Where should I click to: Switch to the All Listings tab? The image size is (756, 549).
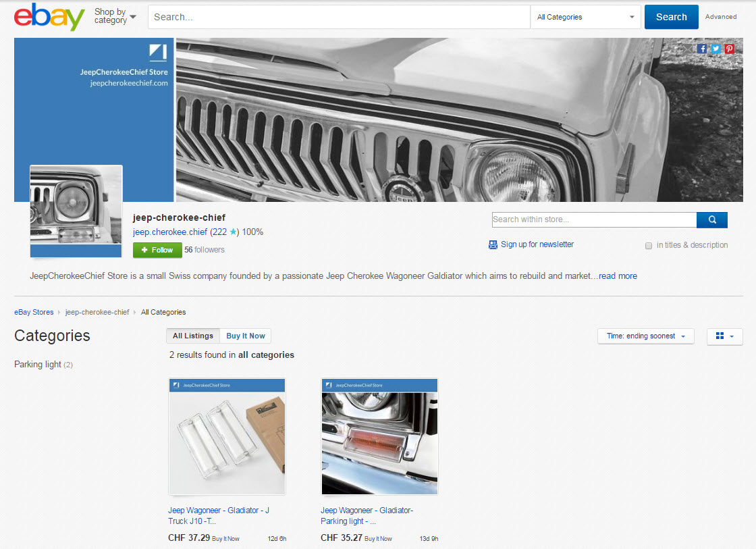(x=193, y=336)
